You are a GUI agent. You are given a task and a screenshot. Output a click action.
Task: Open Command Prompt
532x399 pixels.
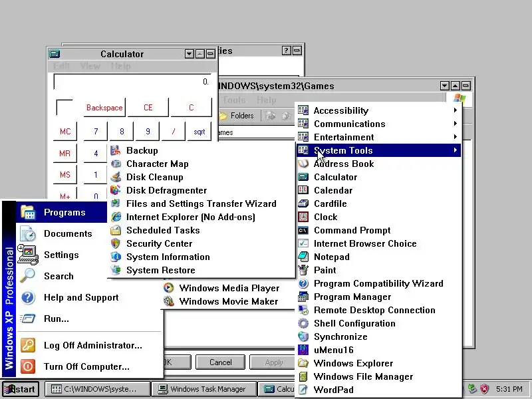(378, 230)
